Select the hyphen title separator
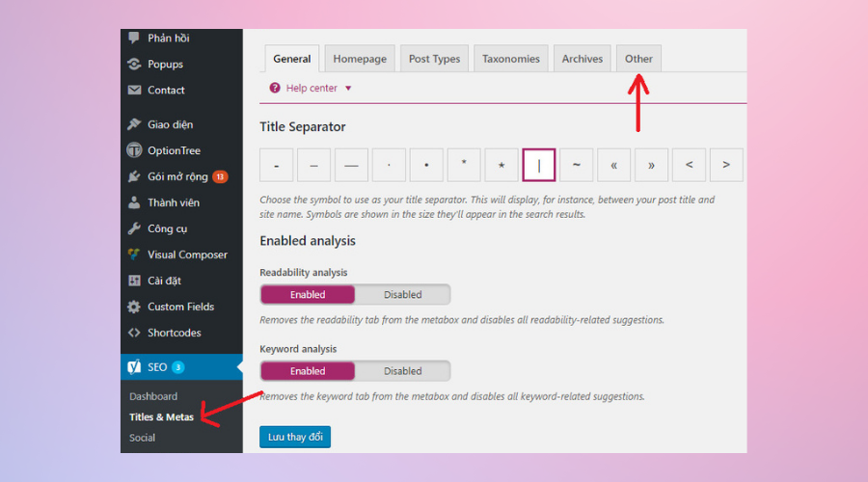868x482 pixels. click(x=276, y=165)
